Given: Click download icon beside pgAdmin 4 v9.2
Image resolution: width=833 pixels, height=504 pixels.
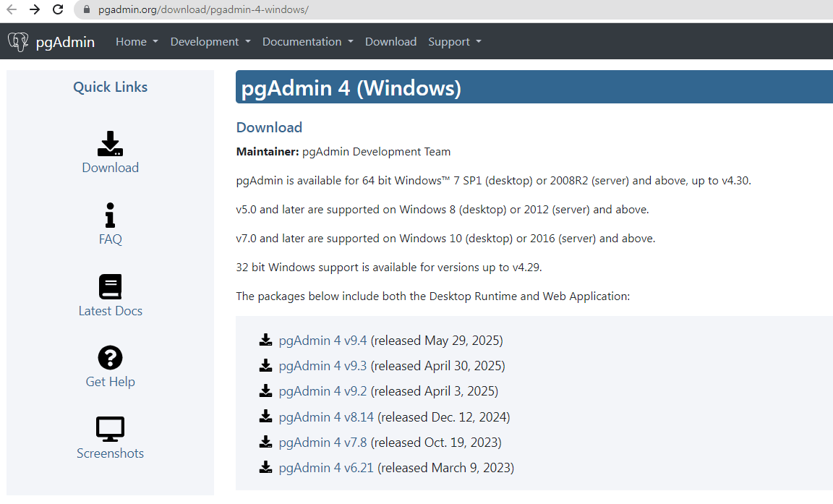Looking at the screenshot, I should 265,391.
